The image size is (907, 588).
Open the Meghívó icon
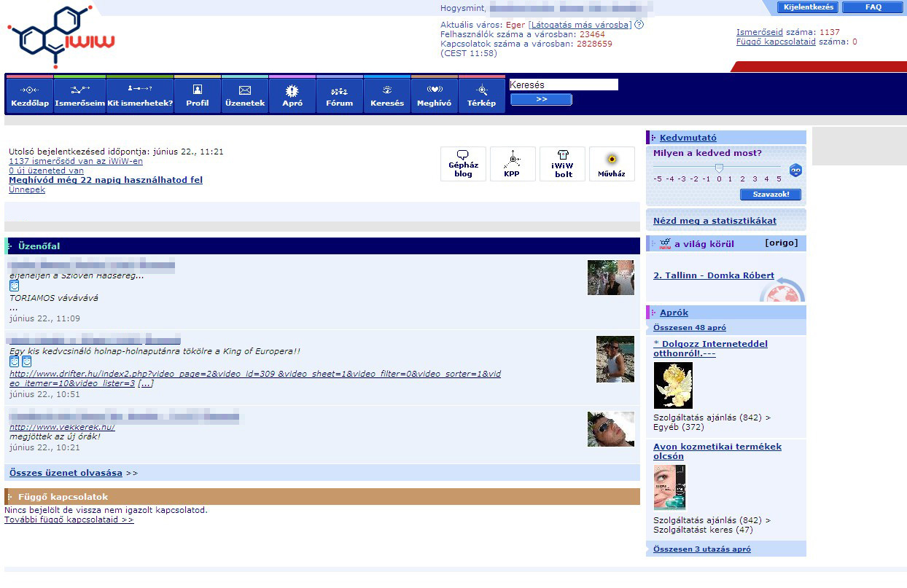click(434, 89)
